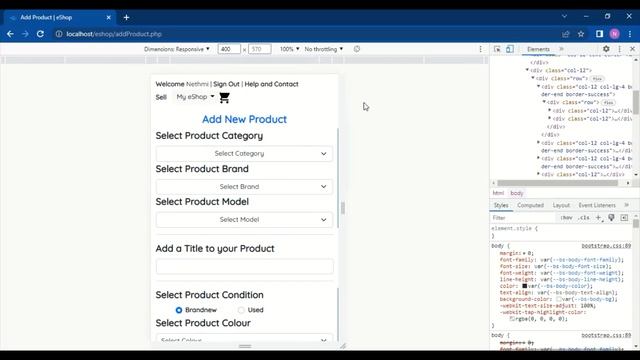This screenshot has height=360, width=640.
Task: Show more Styles sidebar tabs
Action: coord(627,205)
